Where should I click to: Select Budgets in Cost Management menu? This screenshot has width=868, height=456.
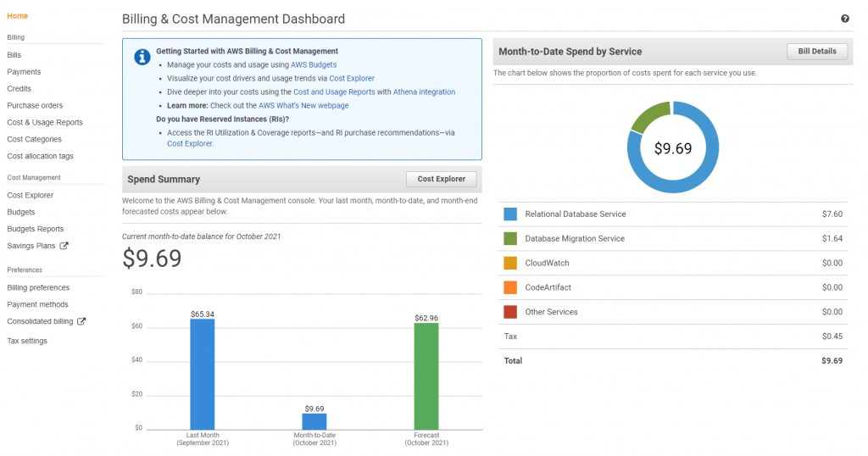(x=21, y=212)
